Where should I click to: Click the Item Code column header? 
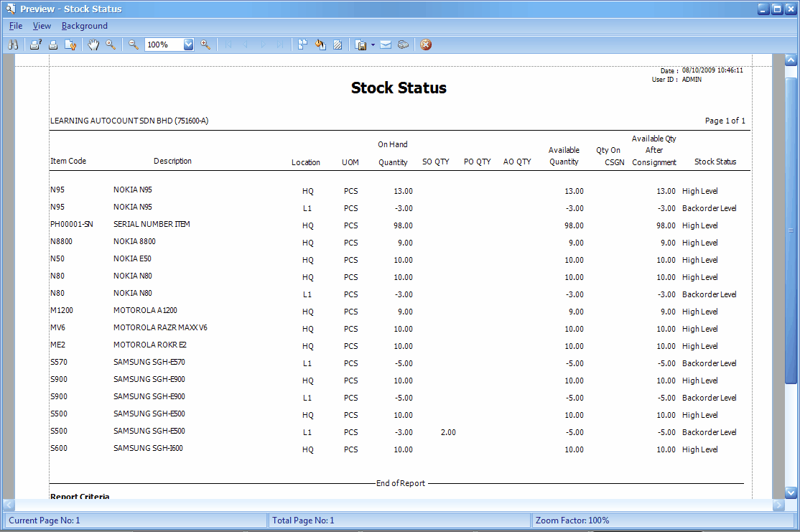(x=68, y=162)
